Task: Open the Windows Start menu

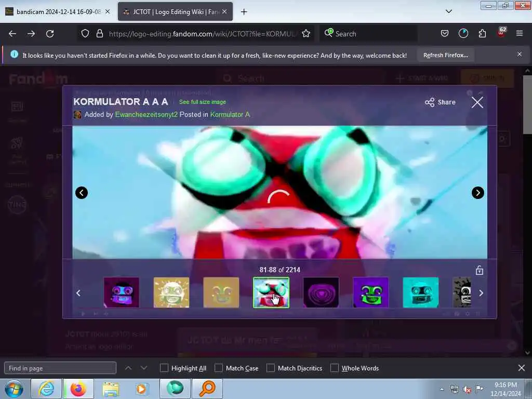Action: click(14, 389)
